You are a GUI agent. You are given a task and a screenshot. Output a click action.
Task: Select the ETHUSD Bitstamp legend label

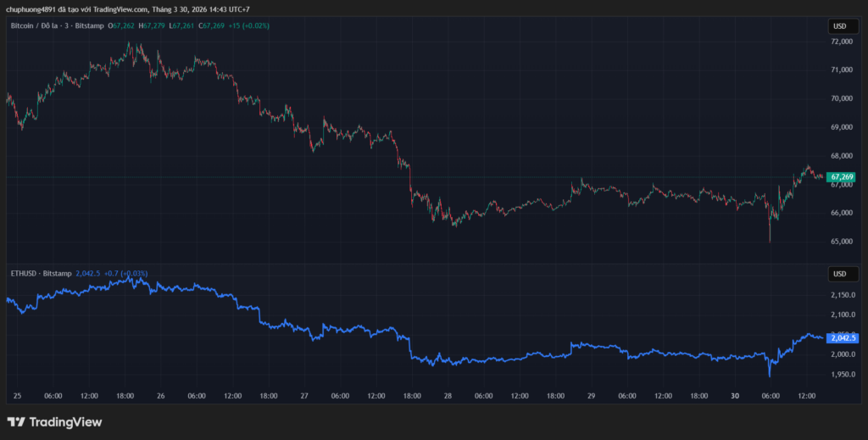pyautogui.click(x=41, y=273)
